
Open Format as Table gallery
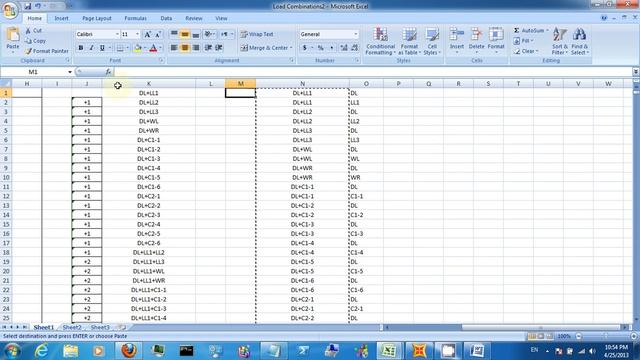click(409, 41)
